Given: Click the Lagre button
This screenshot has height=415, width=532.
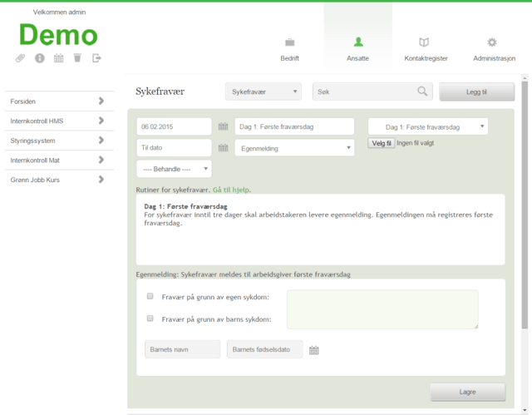Looking at the screenshot, I should coord(467,392).
